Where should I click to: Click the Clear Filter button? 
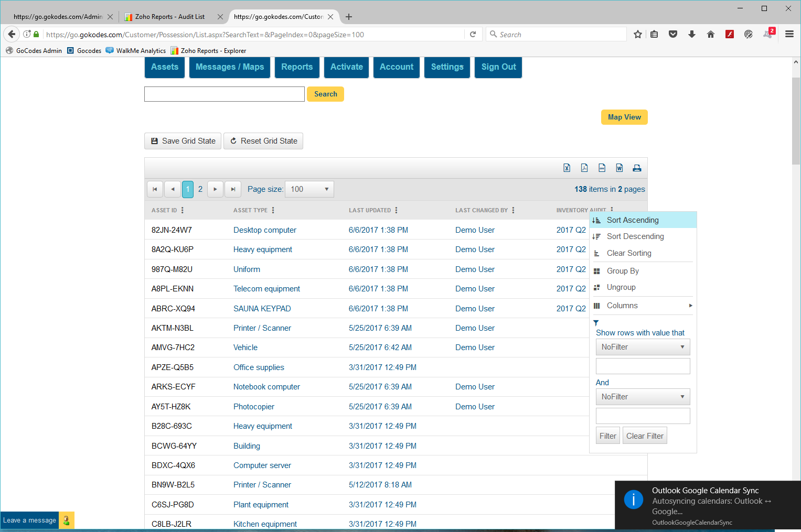[645, 436]
